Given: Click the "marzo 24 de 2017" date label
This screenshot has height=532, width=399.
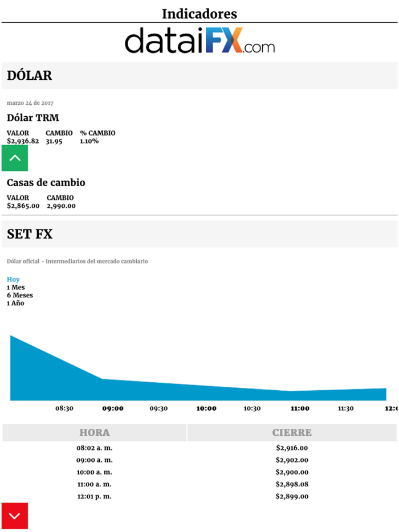Looking at the screenshot, I should pyautogui.click(x=30, y=103).
